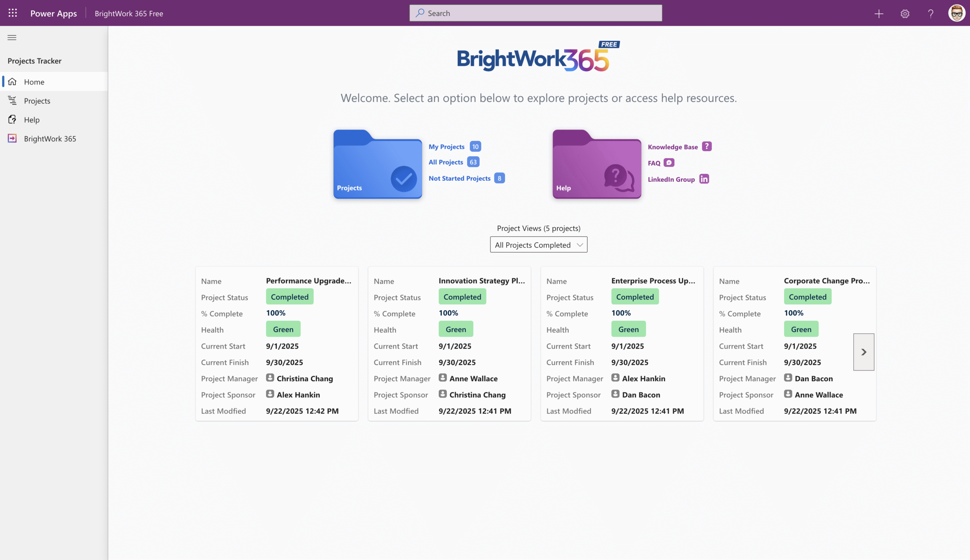This screenshot has height=560, width=970.
Task: Collapse the sidebar with hamburger icon
Action: pos(12,37)
